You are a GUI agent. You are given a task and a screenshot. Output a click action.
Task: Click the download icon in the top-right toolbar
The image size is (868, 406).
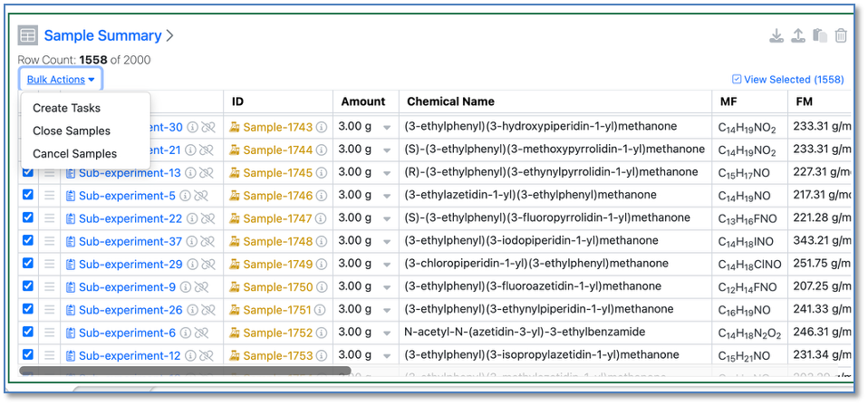(776, 36)
